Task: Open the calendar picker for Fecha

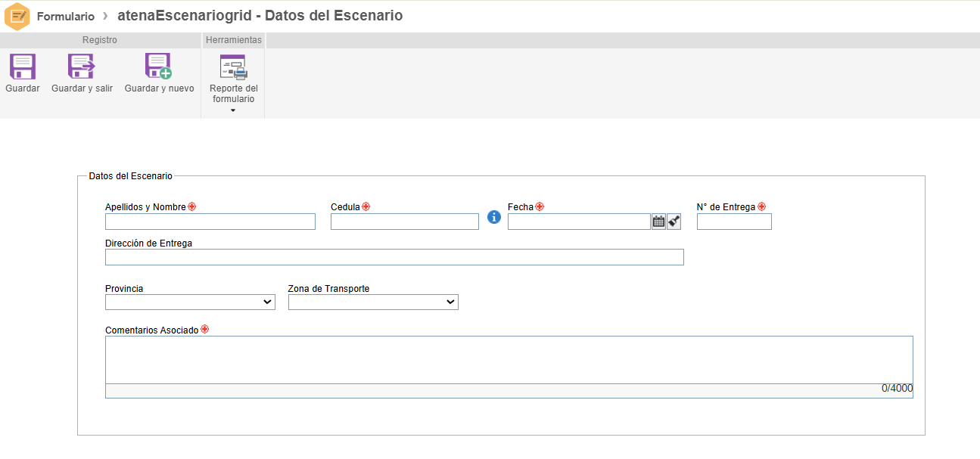Action: coord(658,222)
